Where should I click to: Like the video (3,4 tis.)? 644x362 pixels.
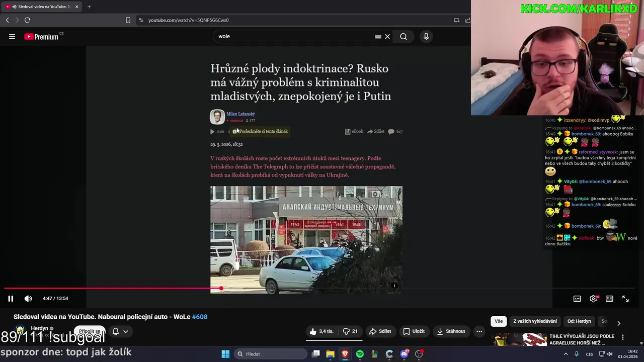[321, 331]
